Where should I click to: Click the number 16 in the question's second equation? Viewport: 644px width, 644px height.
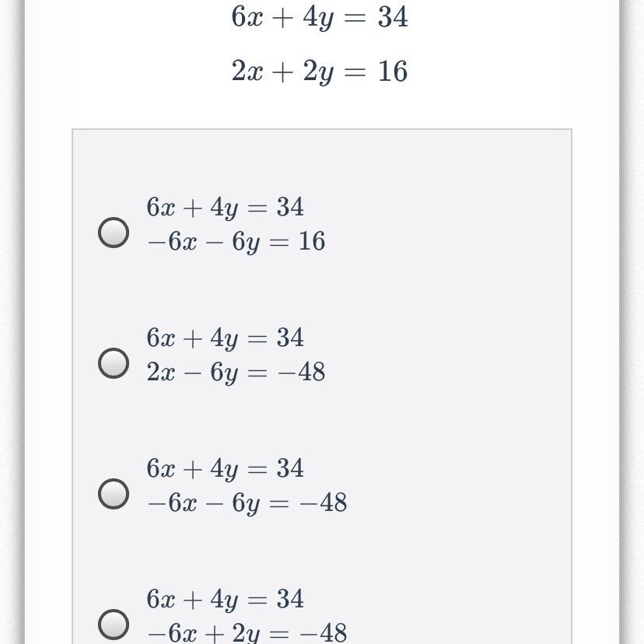click(393, 72)
